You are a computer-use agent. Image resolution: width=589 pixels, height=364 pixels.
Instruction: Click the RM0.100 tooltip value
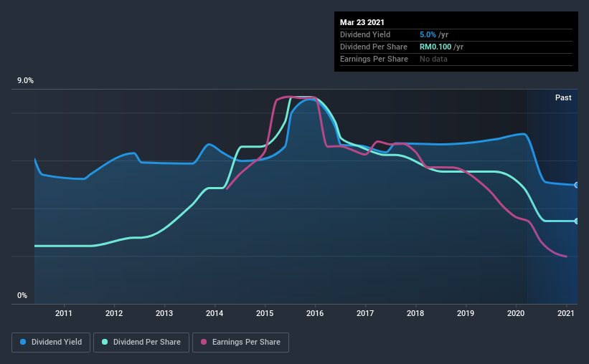(x=435, y=47)
